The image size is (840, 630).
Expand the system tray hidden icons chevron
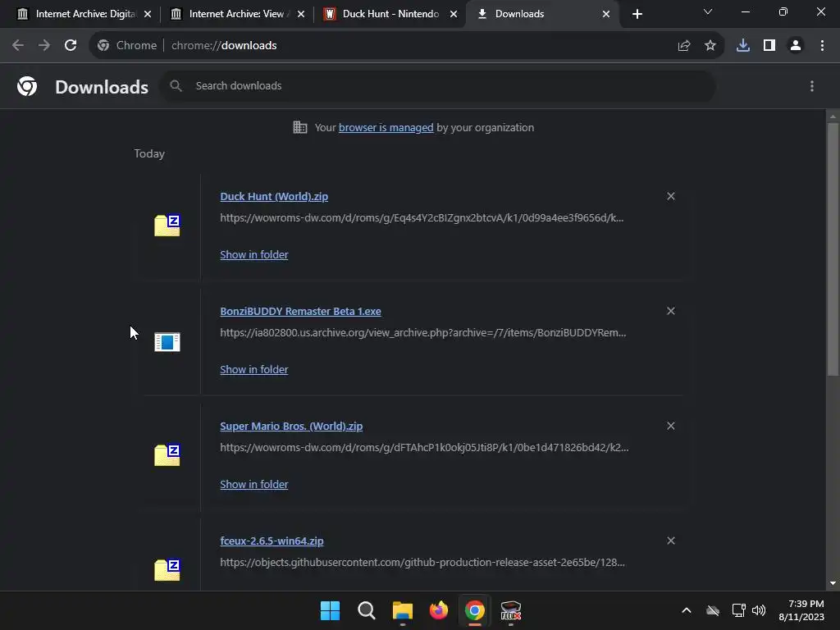point(687,610)
